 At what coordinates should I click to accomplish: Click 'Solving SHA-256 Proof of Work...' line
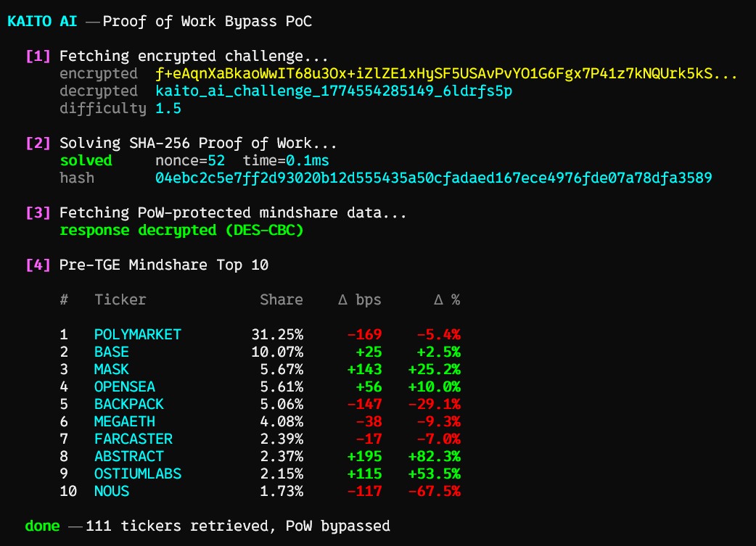tap(197, 143)
